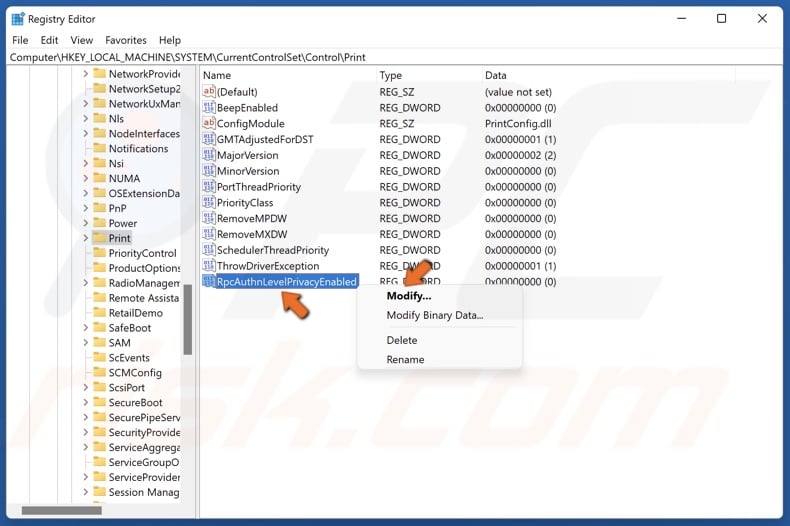Open the Favorites menu
Viewport: 790px width, 526px height.
(x=126, y=40)
